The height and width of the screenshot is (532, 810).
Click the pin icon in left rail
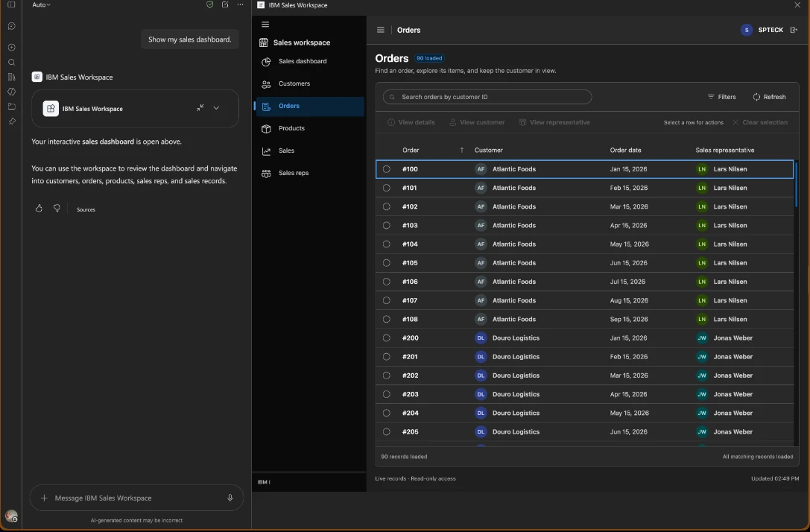(11, 121)
